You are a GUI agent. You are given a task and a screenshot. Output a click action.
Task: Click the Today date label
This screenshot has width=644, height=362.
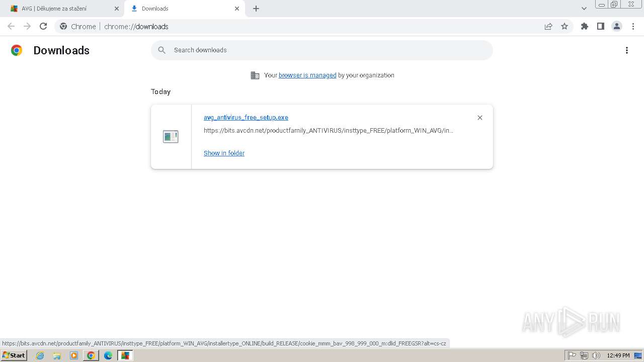point(161,92)
